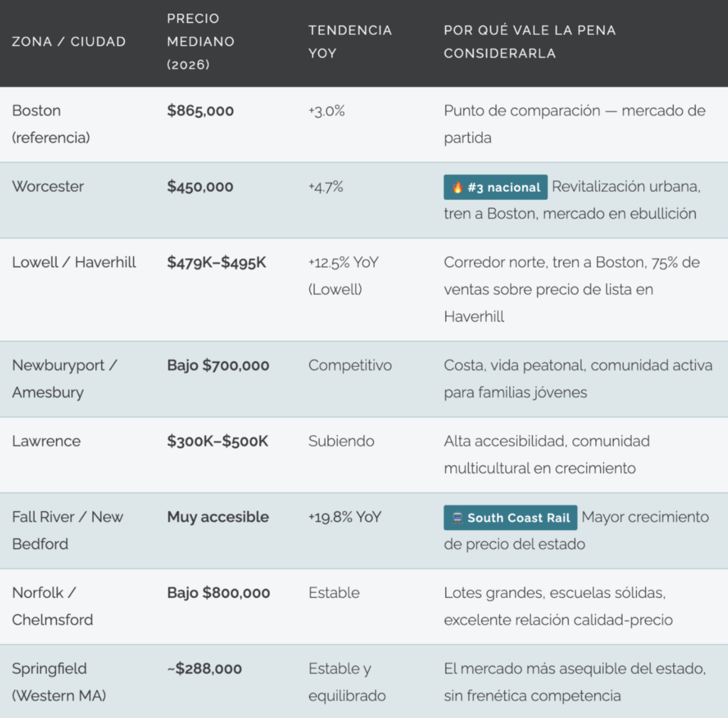Click the $865,000 Boston median price

tap(200, 111)
